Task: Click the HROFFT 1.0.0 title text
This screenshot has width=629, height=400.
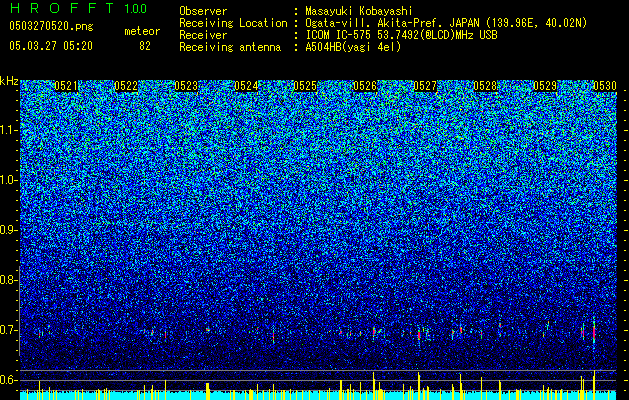Action: (78, 8)
